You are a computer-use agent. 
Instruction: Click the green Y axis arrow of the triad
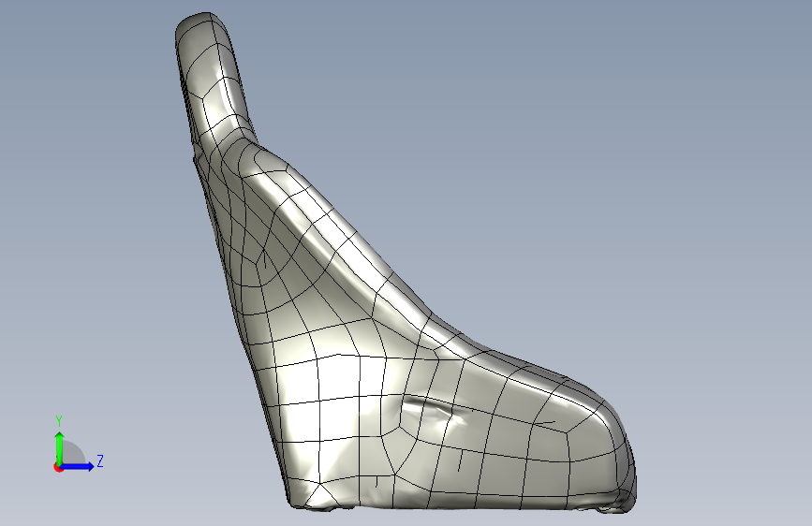coord(60,447)
